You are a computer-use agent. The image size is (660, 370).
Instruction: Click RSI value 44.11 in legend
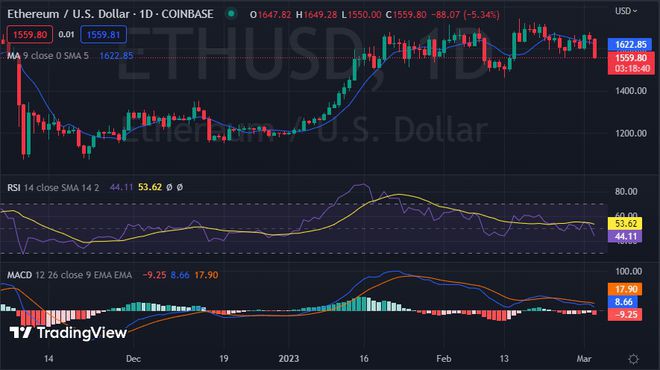point(121,187)
